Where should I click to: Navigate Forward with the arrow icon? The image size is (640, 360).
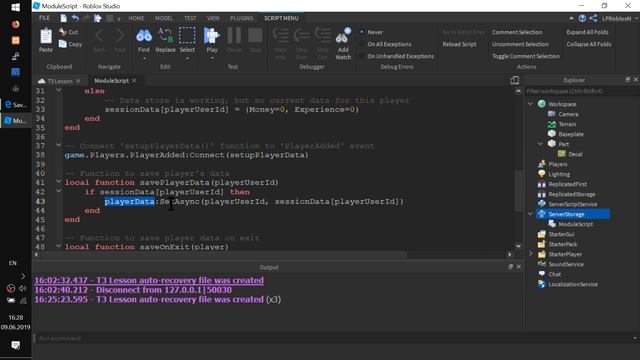click(120, 36)
